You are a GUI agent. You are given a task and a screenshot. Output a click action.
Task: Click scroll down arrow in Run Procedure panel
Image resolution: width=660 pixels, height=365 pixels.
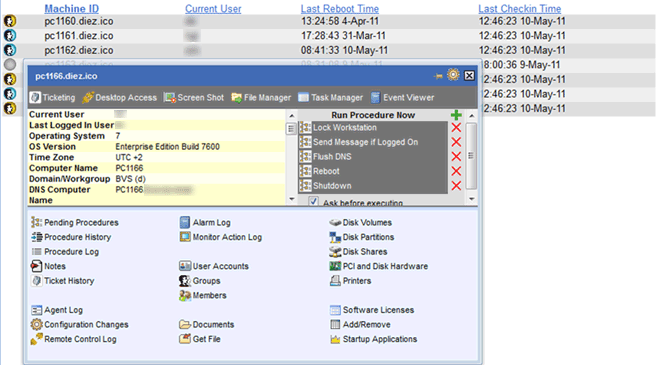(471, 199)
